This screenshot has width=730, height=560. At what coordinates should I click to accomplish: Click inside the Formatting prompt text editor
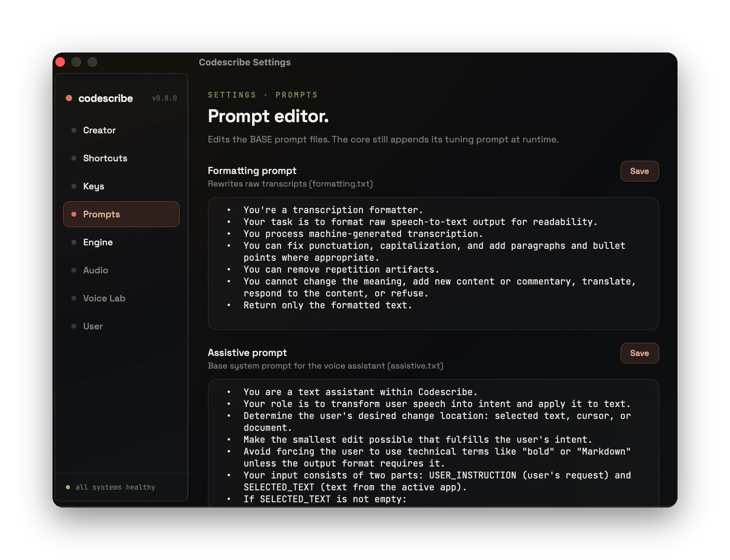pyautogui.click(x=433, y=263)
